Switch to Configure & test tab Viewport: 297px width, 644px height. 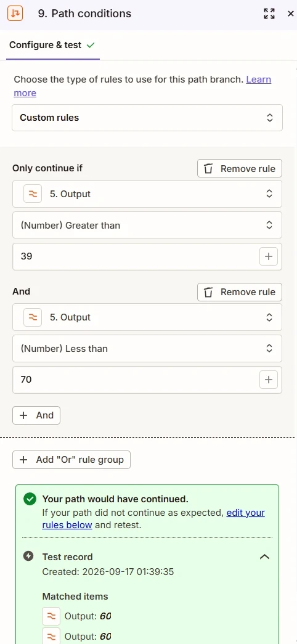click(52, 45)
